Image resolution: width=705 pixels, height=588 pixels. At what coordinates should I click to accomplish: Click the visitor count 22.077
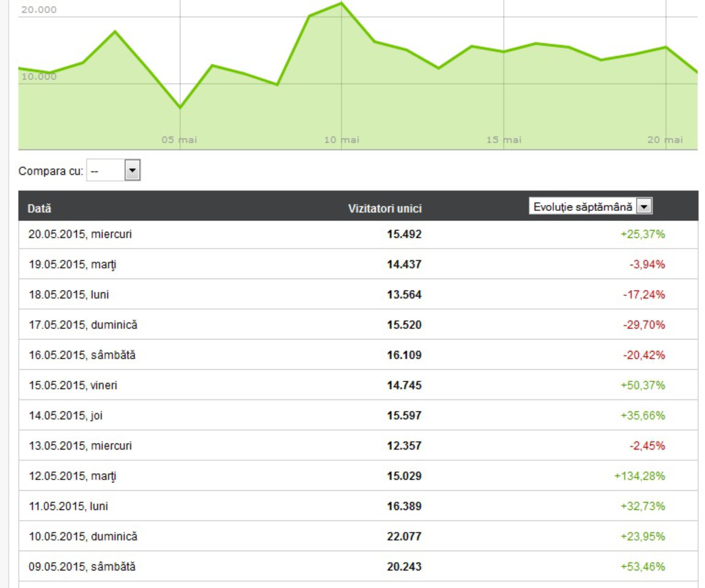pyautogui.click(x=404, y=537)
